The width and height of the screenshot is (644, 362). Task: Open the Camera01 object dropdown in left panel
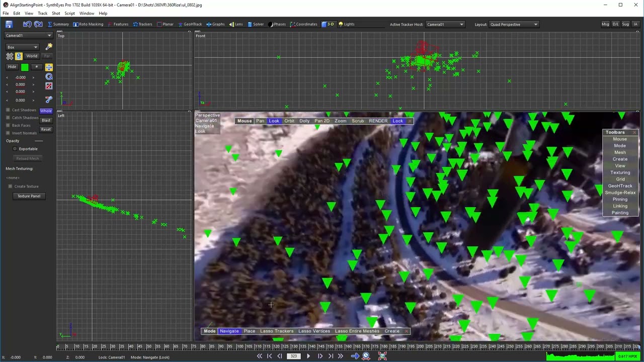(28, 36)
